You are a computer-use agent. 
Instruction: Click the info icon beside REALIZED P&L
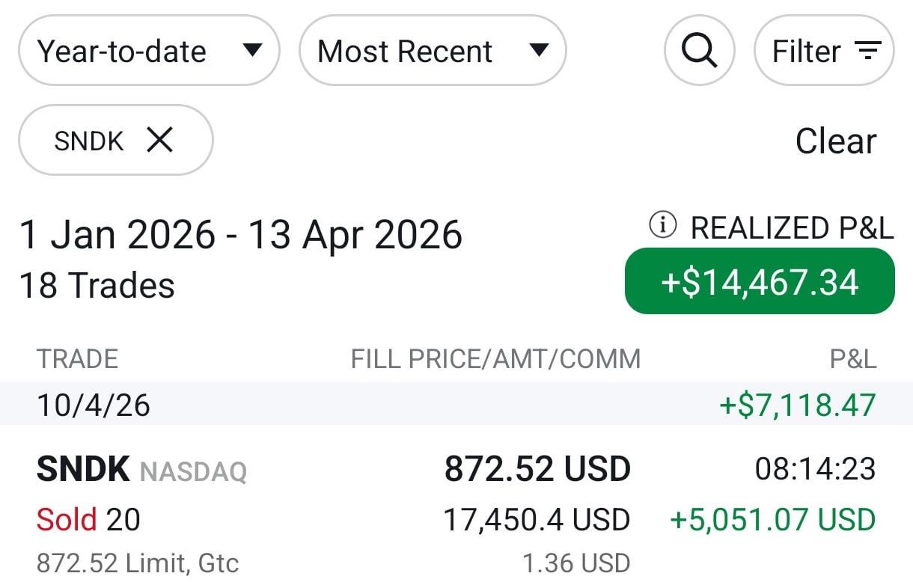pyautogui.click(x=662, y=225)
